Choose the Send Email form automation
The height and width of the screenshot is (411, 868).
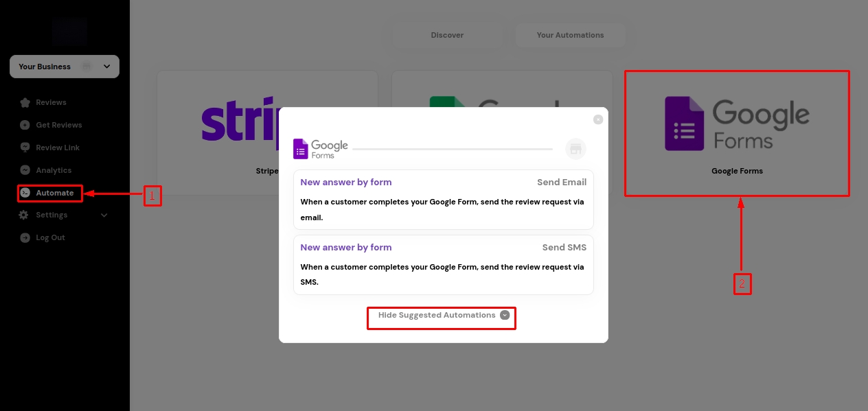point(443,200)
